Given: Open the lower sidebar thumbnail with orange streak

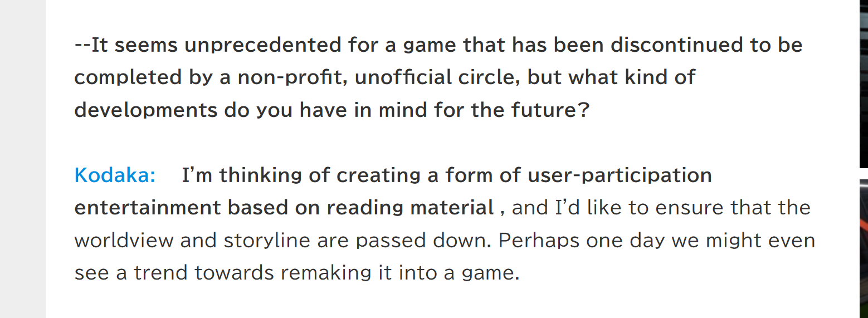Looking at the screenshot, I should (x=864, y=249).
